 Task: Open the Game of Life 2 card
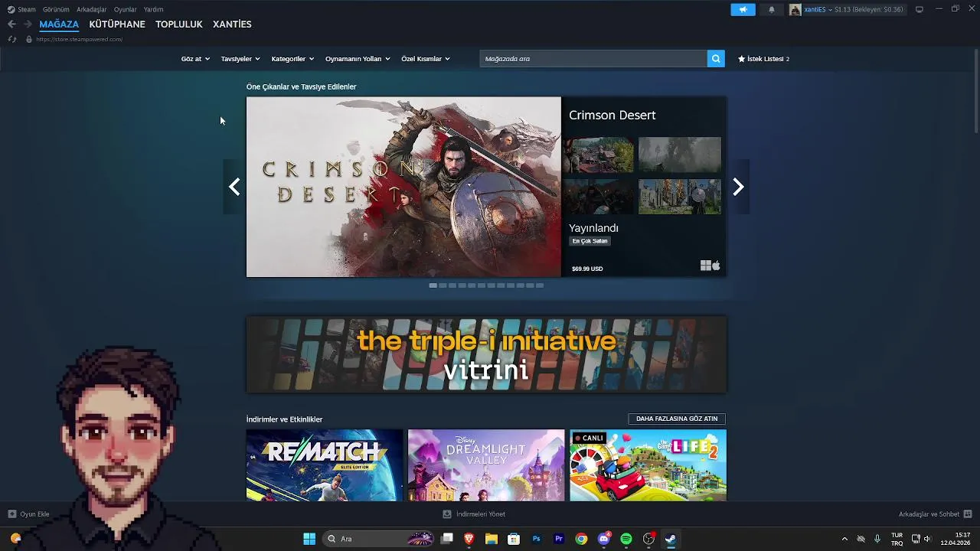pos(648,465)
